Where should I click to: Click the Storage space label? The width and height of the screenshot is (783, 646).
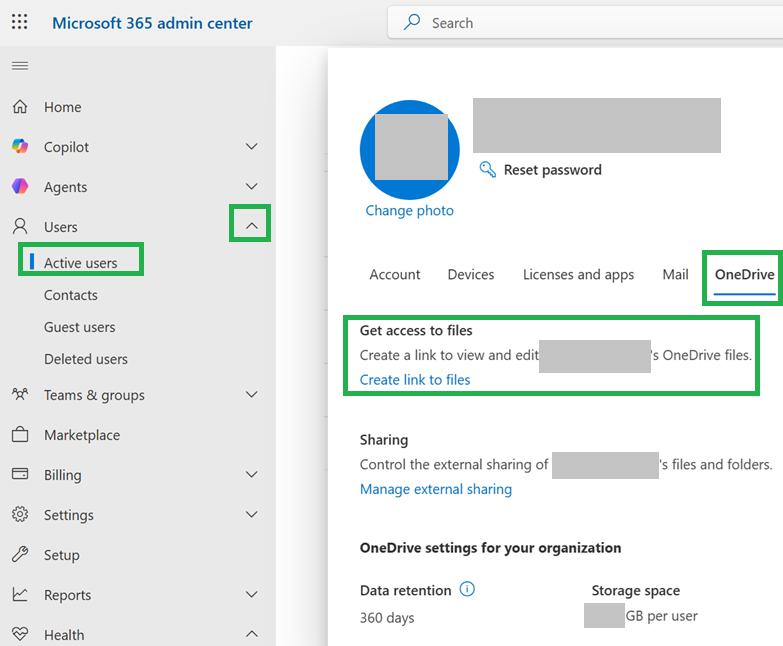point(636,591)
